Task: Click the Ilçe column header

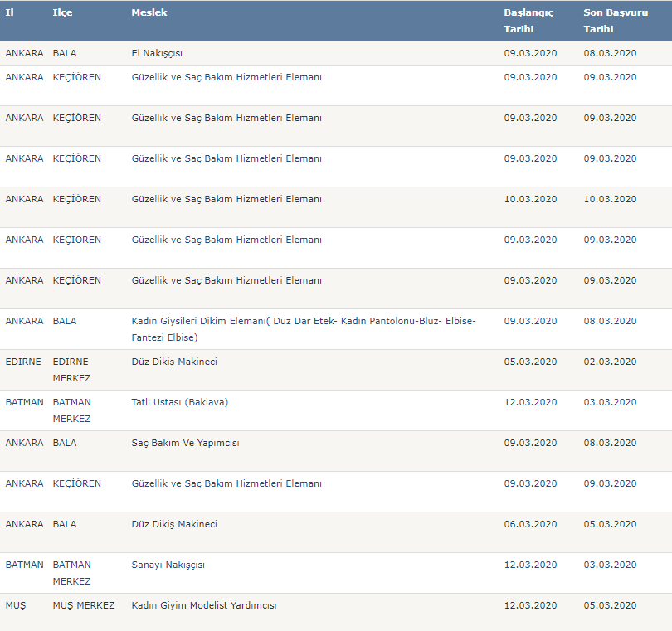Action: 62,13
